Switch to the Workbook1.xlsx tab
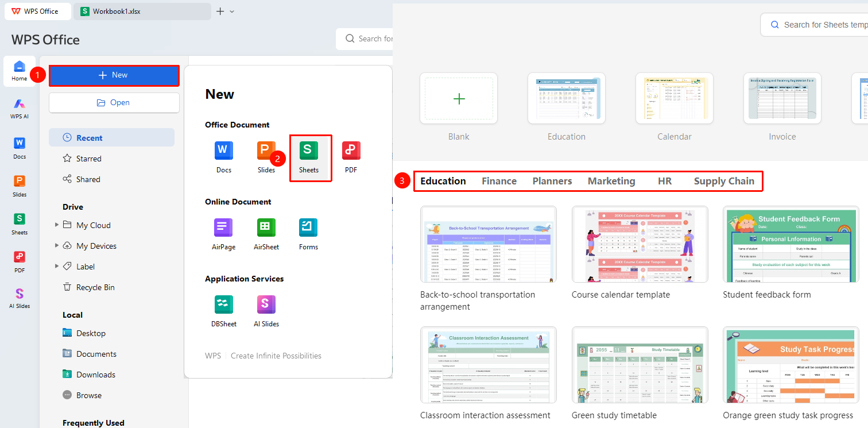 click(144, 11)
